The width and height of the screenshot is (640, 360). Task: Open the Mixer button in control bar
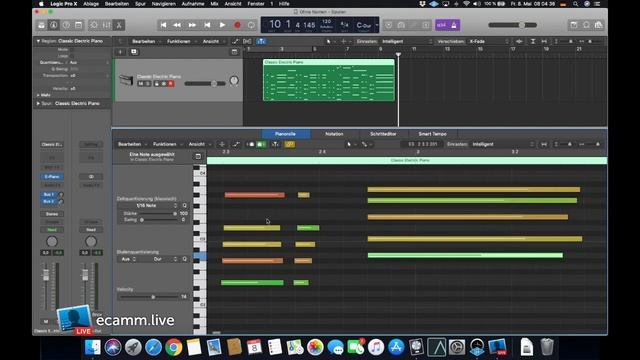107,25
